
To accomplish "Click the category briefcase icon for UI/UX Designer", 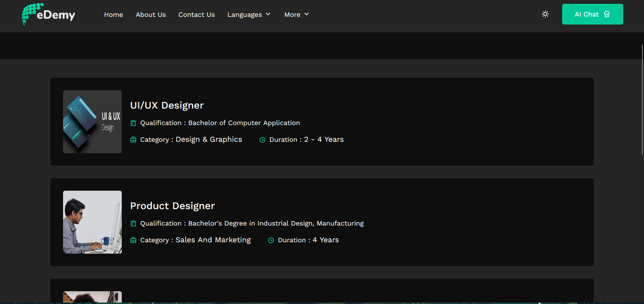I will [x=133, y=140].
